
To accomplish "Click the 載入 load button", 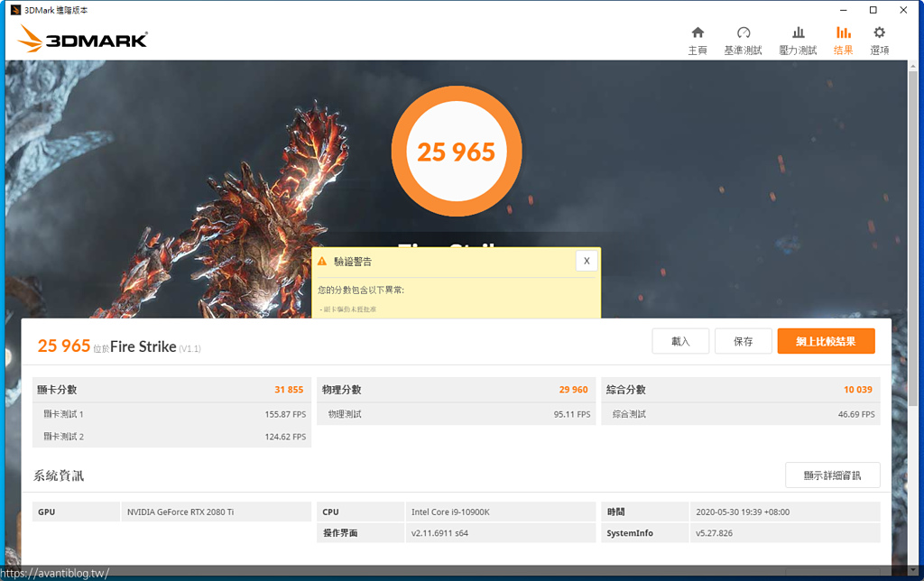I will [x=680, y=341].
